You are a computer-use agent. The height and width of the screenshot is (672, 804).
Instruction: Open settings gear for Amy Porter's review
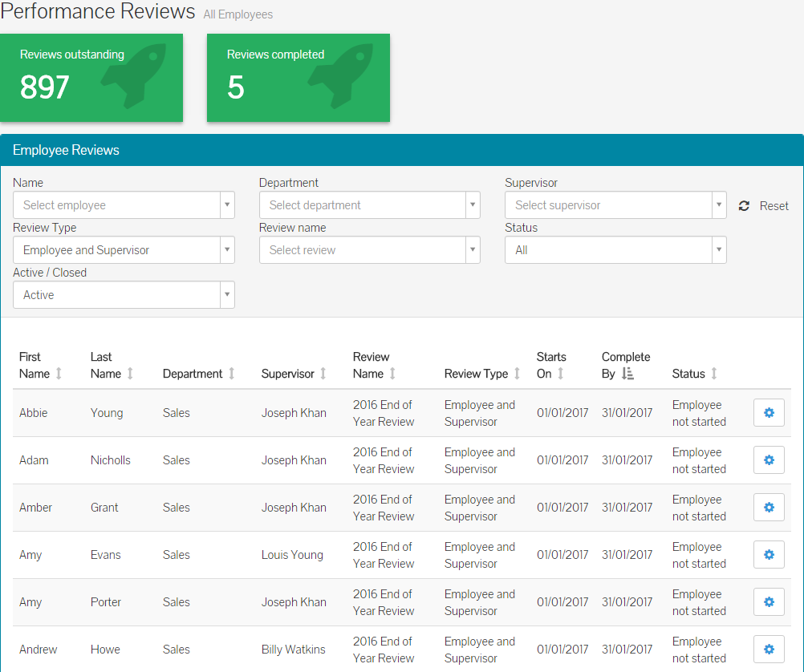769,601
